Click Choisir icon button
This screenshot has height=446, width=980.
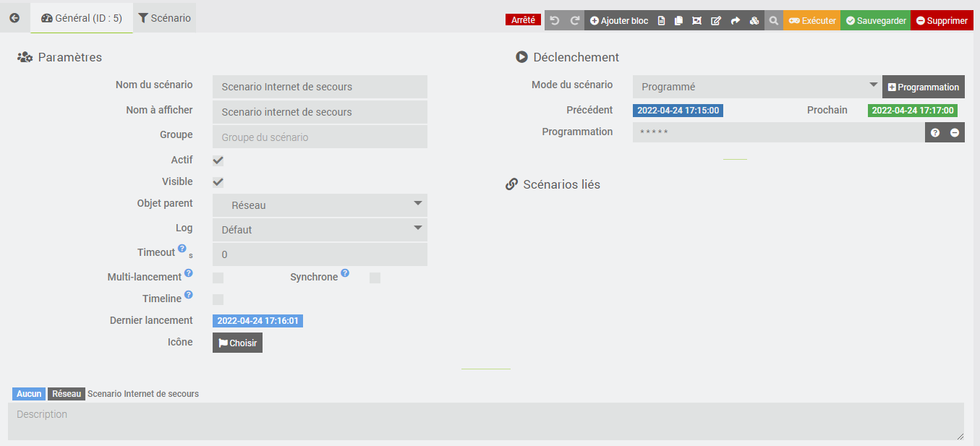(x=237, y=343)
